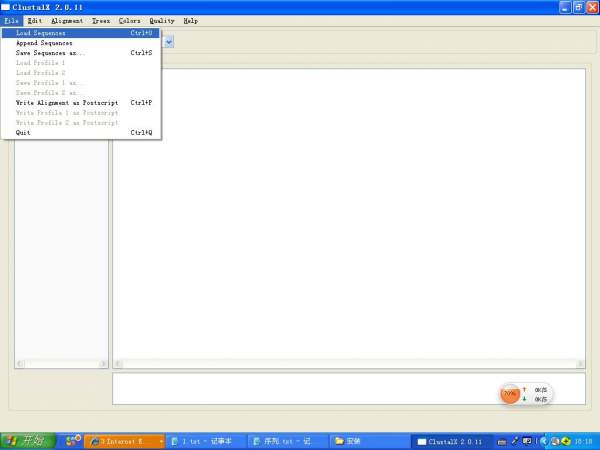
Task: Minimize the ClustalX window
Action: pyautogui.click(x=565, y=7)
